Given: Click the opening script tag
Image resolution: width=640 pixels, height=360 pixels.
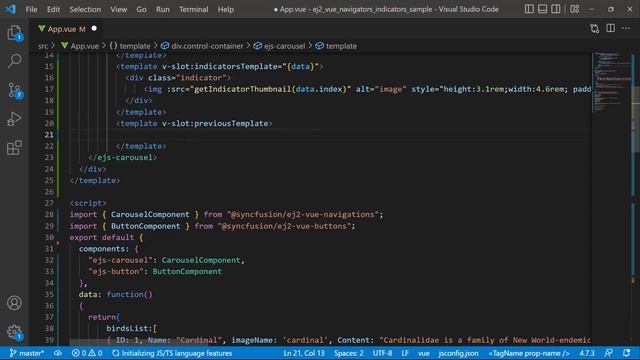Looking at the screenshot, I should [88, 203].
